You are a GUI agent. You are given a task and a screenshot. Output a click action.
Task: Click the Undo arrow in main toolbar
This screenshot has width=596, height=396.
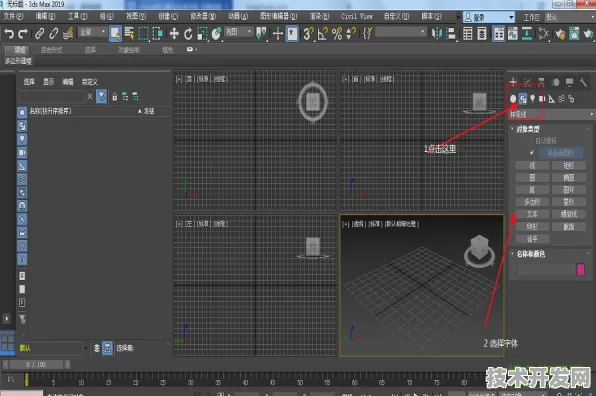click(9, 34)
